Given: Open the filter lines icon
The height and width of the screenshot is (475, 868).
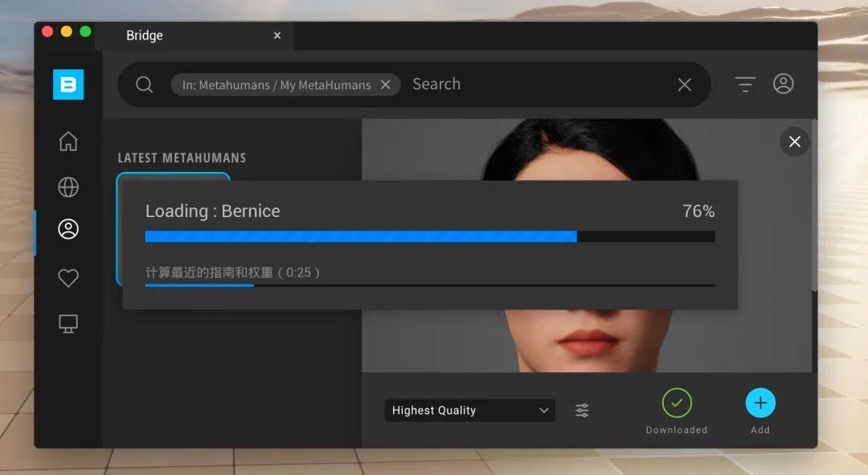Looking at the screenshot, I should [x=745, y=84].
